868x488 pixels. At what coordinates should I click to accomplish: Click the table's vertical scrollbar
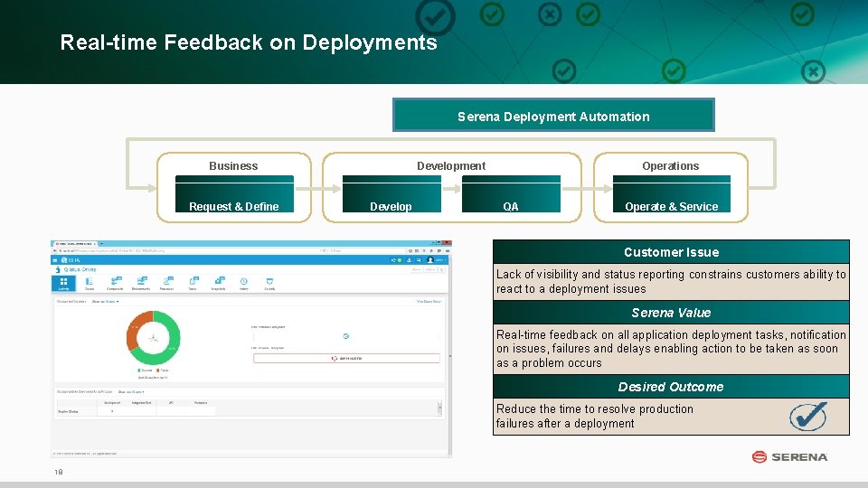[x=440, y=408]
